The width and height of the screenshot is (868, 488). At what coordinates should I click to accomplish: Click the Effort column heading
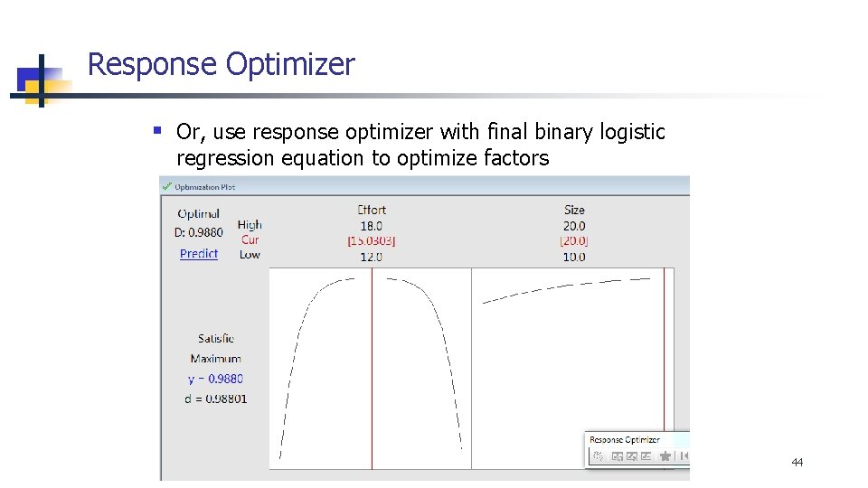tap(372, 211)
